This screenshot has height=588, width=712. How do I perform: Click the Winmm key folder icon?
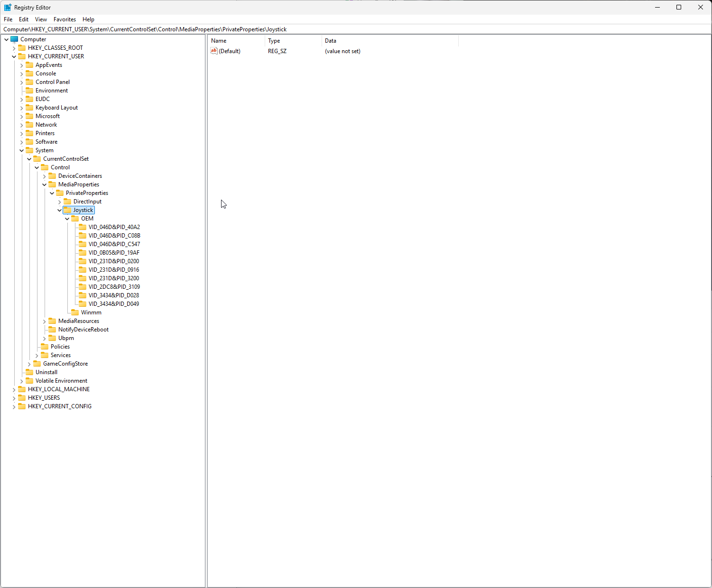(x=75, y=312)
